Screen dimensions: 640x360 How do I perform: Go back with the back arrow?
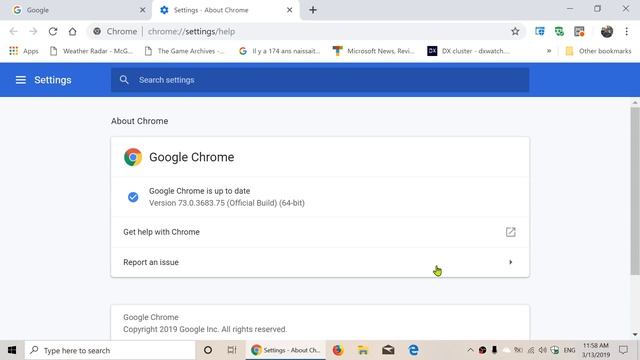tap(13, 31)
